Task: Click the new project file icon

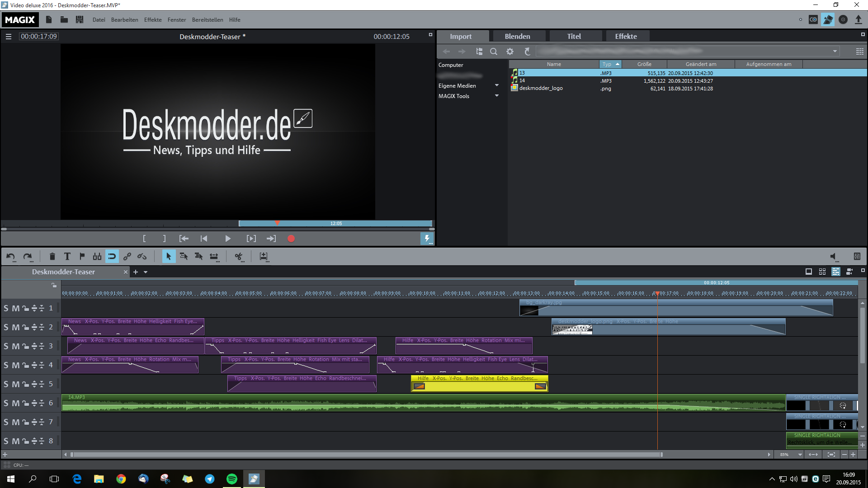Action: pyautogui.click(x=49, y=19)
